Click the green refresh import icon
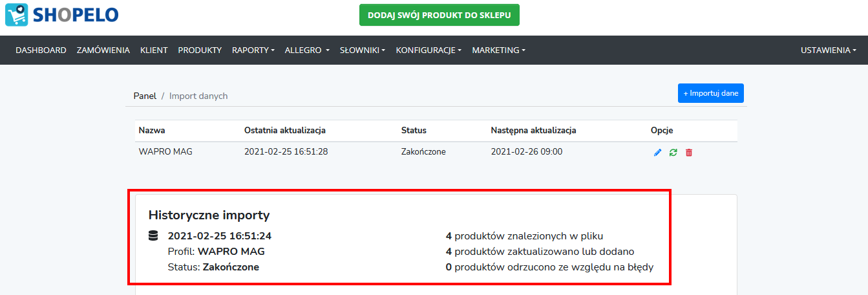The width and height of the screenshot is (868, 295). (x=673, y=153)
